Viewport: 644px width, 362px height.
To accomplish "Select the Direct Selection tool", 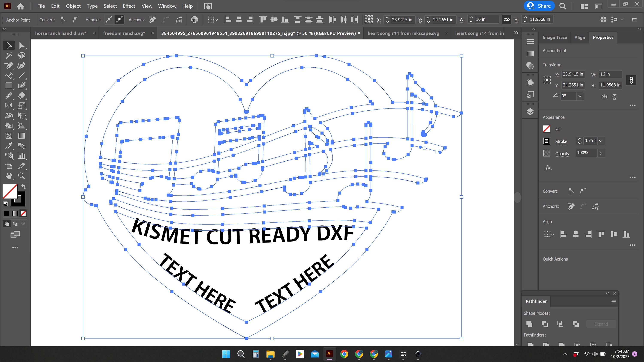I will 22,45.
